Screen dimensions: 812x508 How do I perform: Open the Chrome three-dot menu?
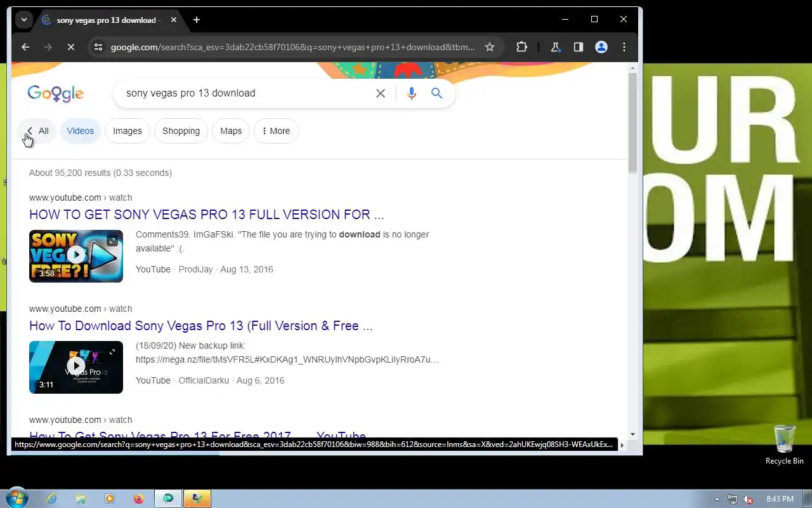[x=624, y=47]
